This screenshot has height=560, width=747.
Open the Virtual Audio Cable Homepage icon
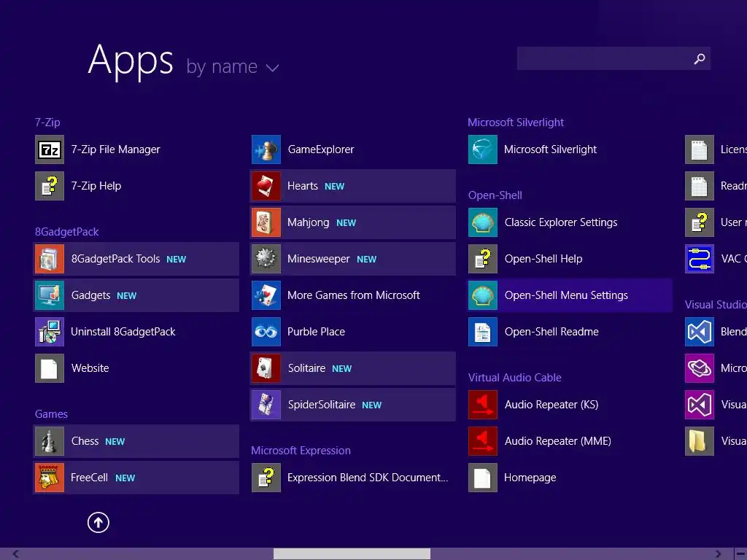coord(483,478)
